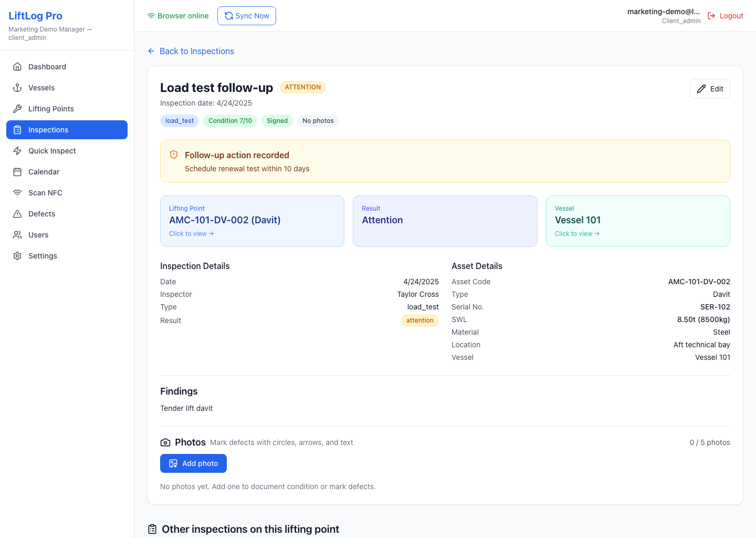Viewport: 756px width, 538px height.
Task: Click the Signed status badge
Action: 277,121
